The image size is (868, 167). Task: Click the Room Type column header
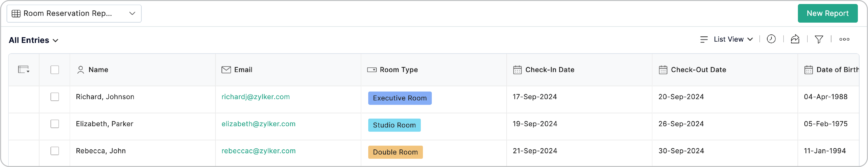point(399,70)
